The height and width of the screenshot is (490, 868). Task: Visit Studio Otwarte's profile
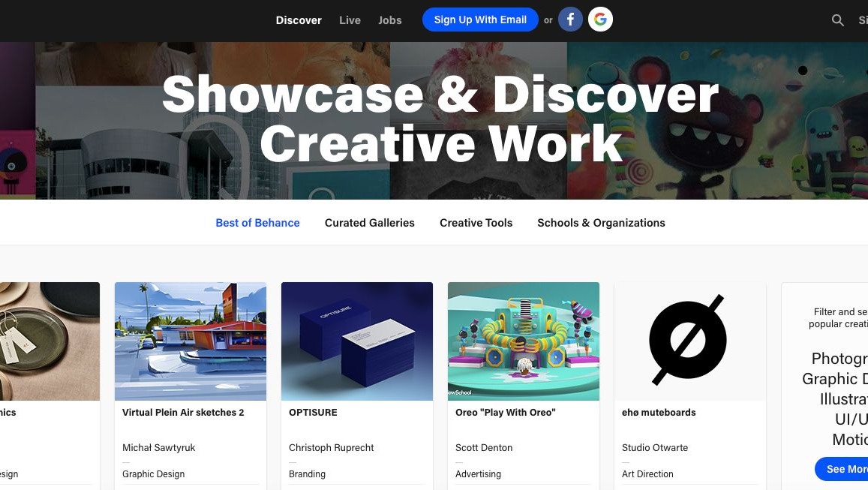tap(655, 447)
